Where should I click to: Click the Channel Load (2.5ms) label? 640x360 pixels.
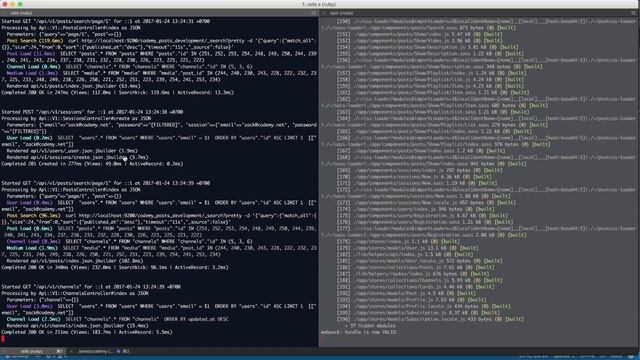tap(33, 319)
